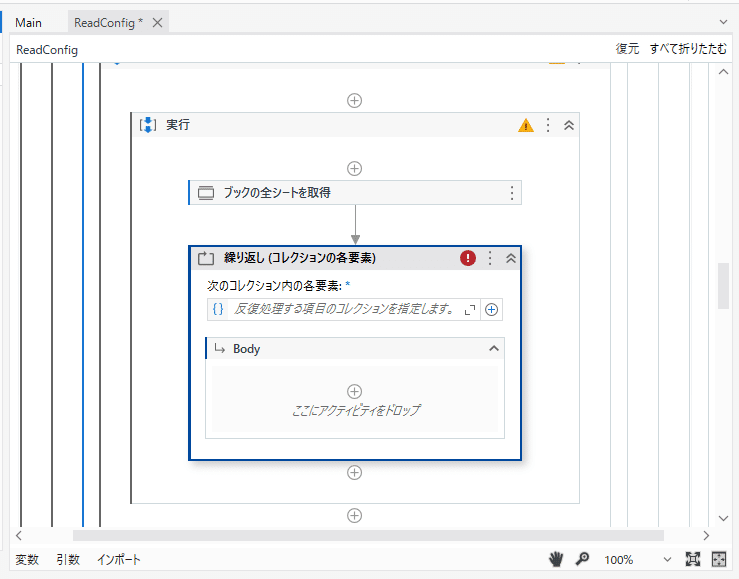This screenshot has width=739, height=579.
Task: Open the tab list dropdown arrow
Action: click(x=723, y=22)
